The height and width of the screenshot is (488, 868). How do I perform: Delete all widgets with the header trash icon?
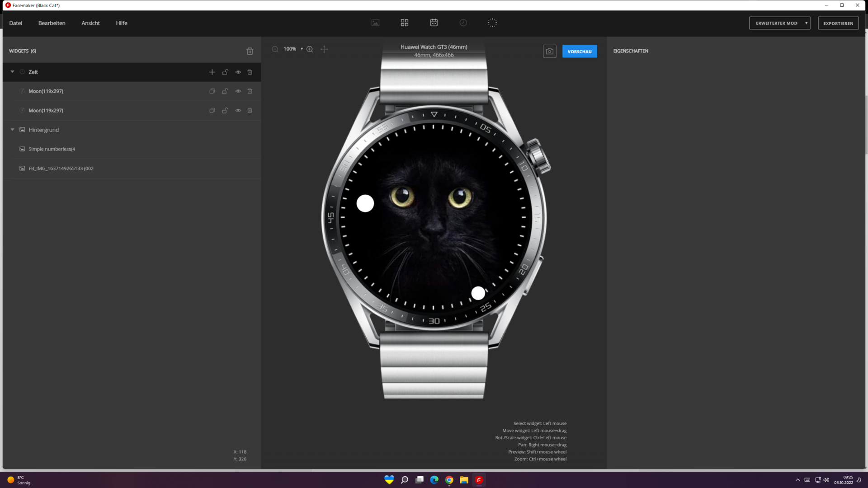point(250,51)
